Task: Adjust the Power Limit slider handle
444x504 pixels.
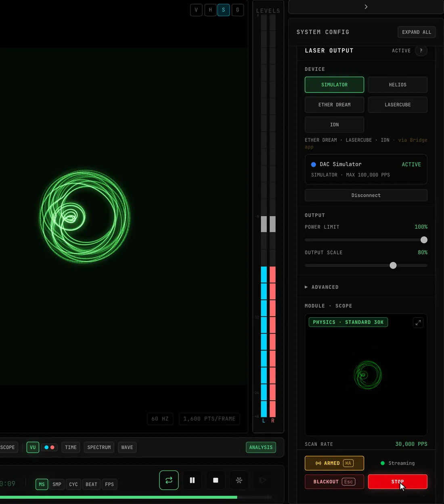Action: (x=424, y=240)
